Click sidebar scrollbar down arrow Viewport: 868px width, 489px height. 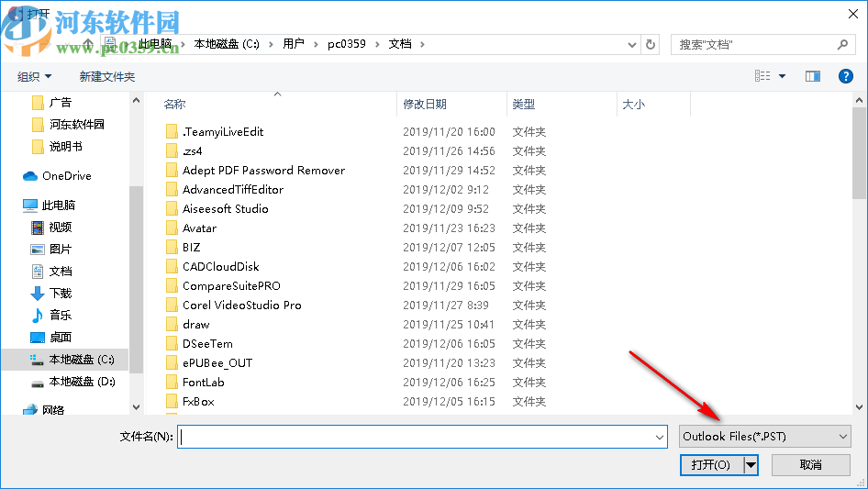[136, 407]
